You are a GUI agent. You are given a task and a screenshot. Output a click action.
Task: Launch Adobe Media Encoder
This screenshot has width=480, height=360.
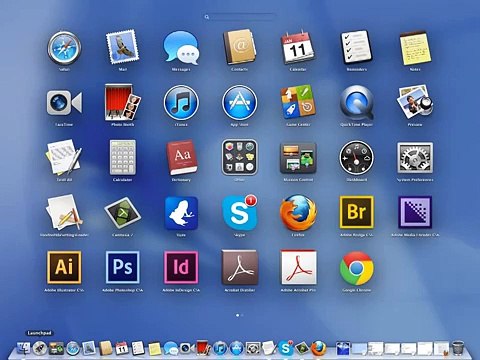(x=415, y=212)
